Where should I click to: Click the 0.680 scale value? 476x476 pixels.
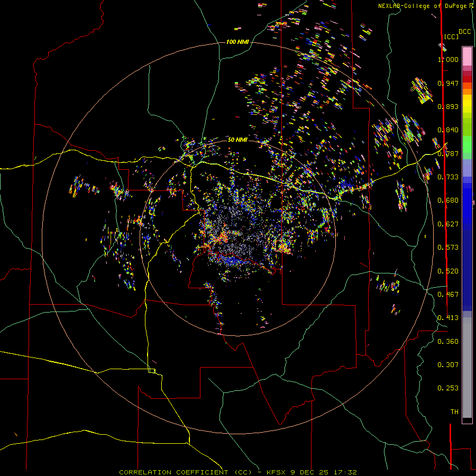[448, 200]
